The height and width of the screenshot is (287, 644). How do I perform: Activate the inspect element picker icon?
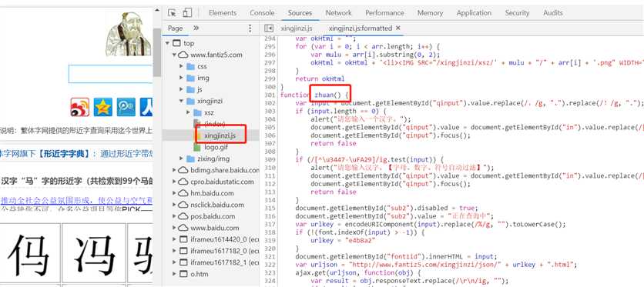172,13
